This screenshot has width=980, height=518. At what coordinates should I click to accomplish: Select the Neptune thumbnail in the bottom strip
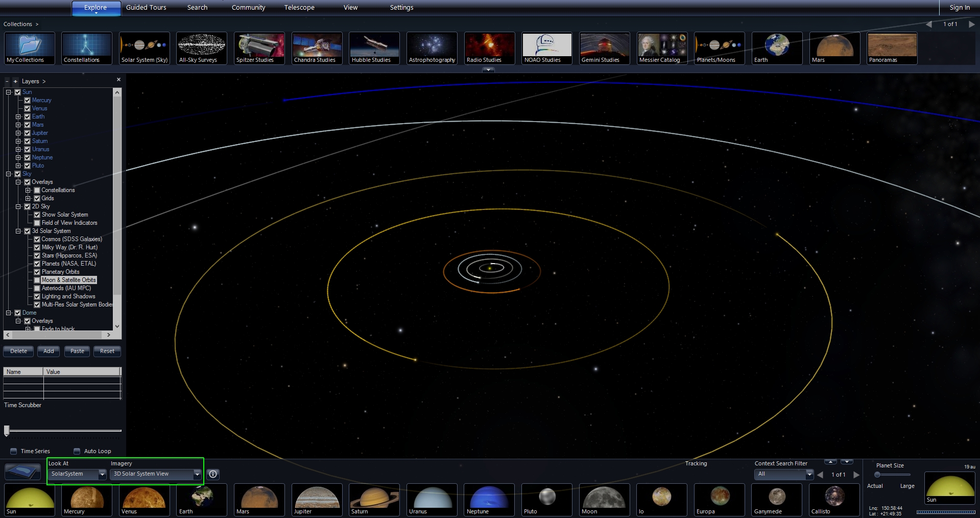pyautogui.click(x=489, y=500)
